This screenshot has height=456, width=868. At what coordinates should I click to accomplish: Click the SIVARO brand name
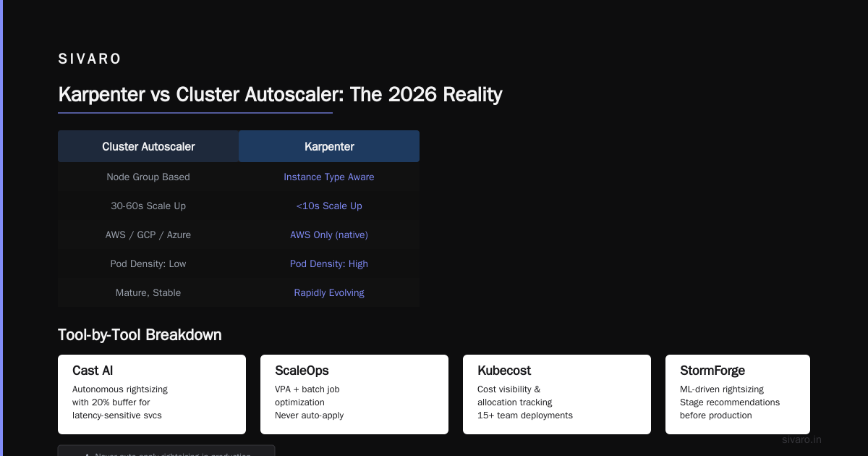point(90,59)
